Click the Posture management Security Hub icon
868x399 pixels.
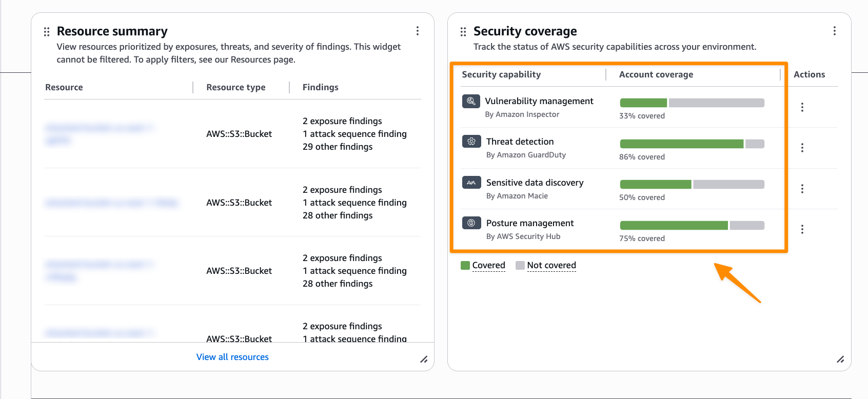[x=471, y=223]
